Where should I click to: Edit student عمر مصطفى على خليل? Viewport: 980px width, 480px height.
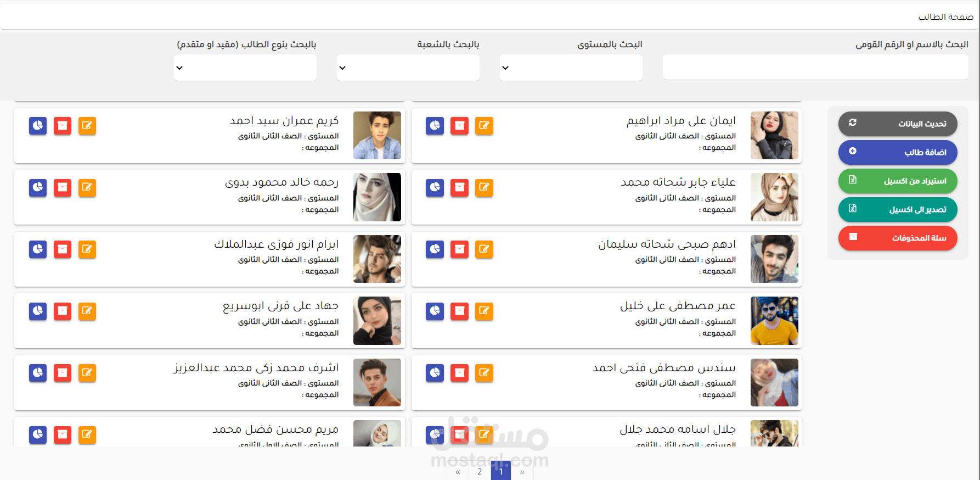point(484,311)
